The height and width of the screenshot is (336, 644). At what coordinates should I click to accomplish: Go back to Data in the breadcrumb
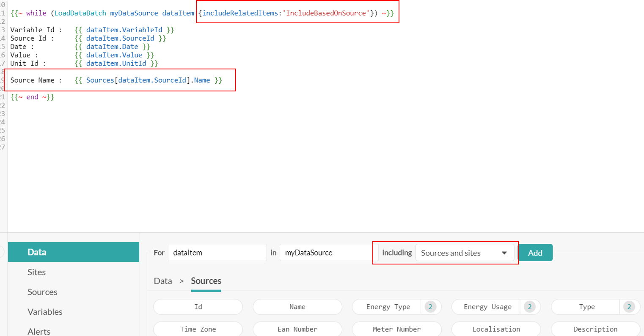[163, 281]
